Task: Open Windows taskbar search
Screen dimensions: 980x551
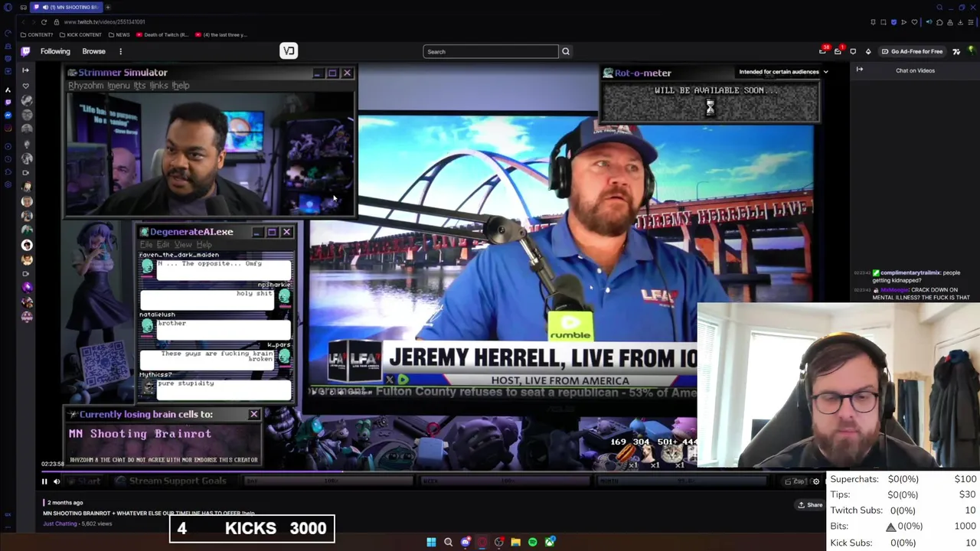Action: 448,542
